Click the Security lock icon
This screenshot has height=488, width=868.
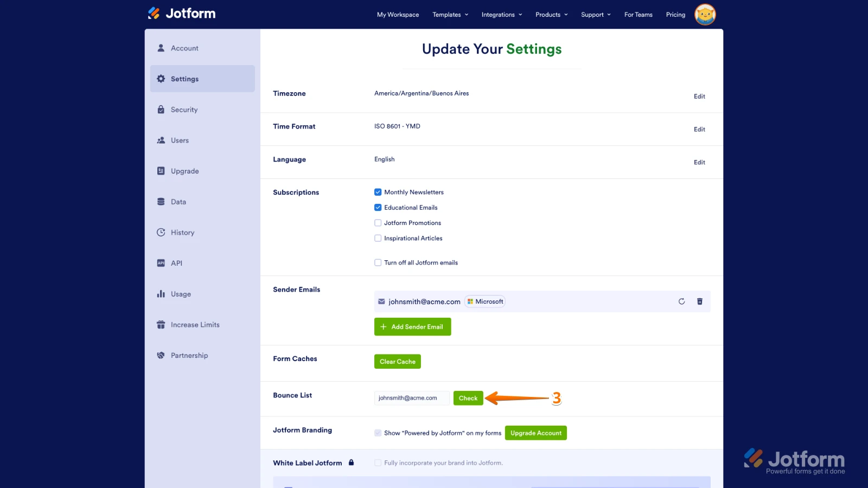pos(161,110)
